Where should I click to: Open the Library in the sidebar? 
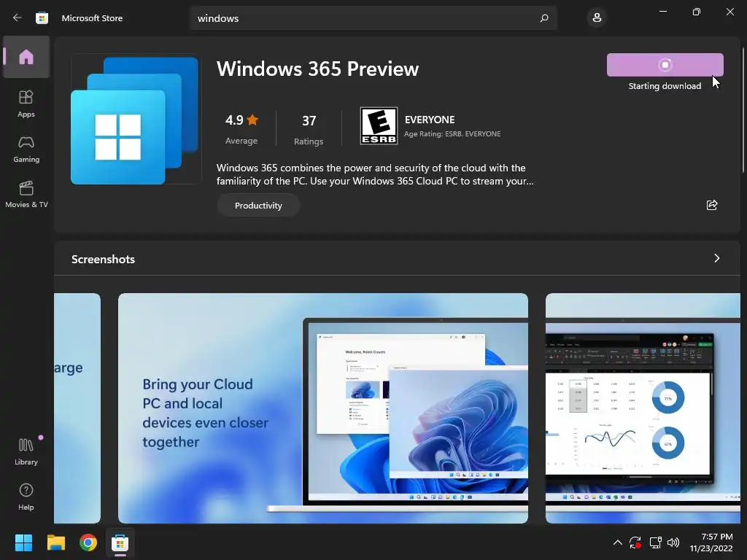point(26,451)
